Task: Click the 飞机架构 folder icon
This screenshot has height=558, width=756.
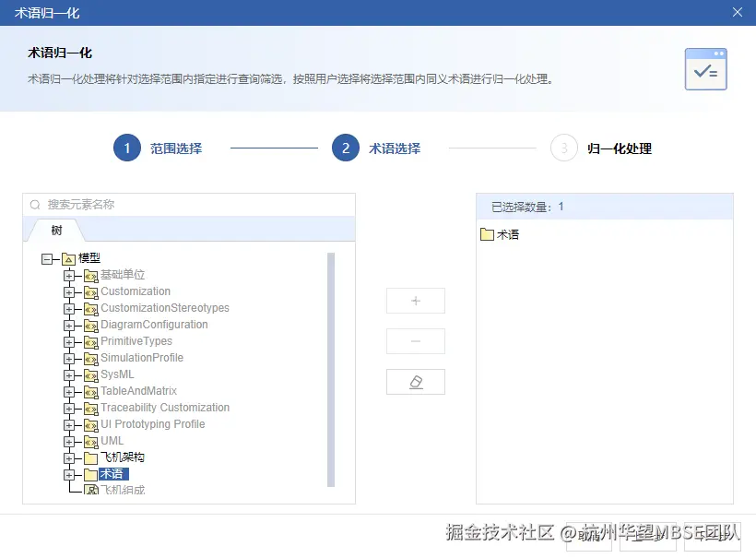Action: click(x=90, y=458)
